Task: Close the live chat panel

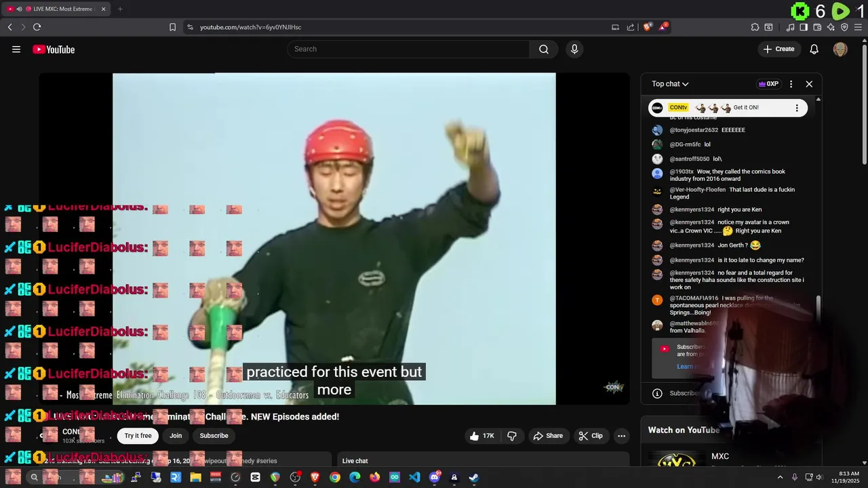Action: 809,84
